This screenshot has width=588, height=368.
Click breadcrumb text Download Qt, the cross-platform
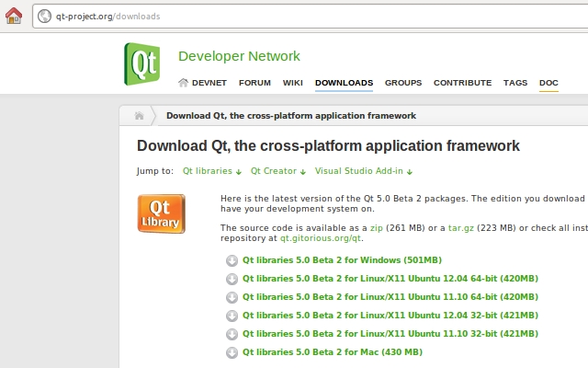[291, 116]
